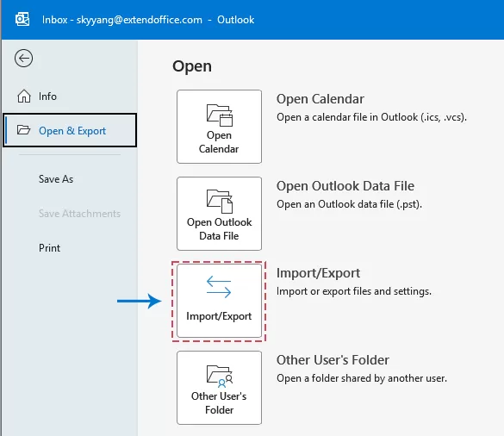Select the Open & Export menu item
The height and width of the screenshot is (436, 504).
pyautogui.click(x=70, y=130)
